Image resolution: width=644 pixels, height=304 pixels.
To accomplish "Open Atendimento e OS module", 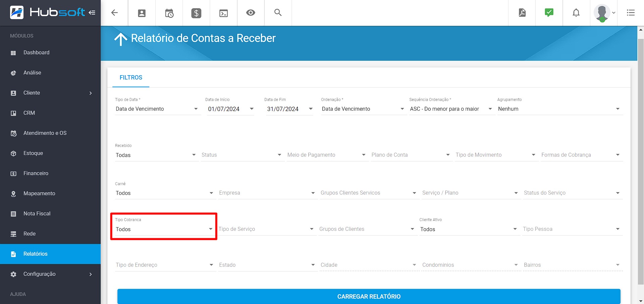I will (x=50, y=133).
